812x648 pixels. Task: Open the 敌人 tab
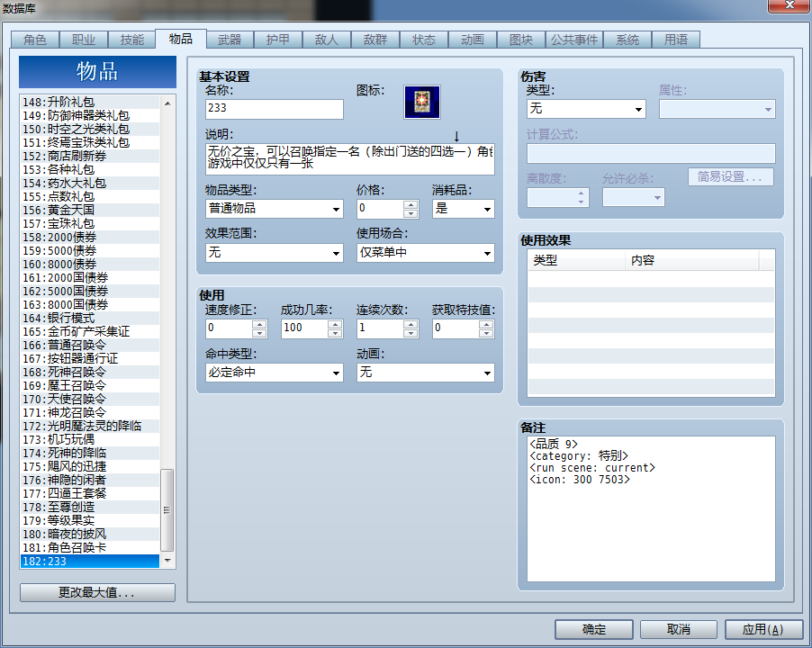[x=327, y=40]
